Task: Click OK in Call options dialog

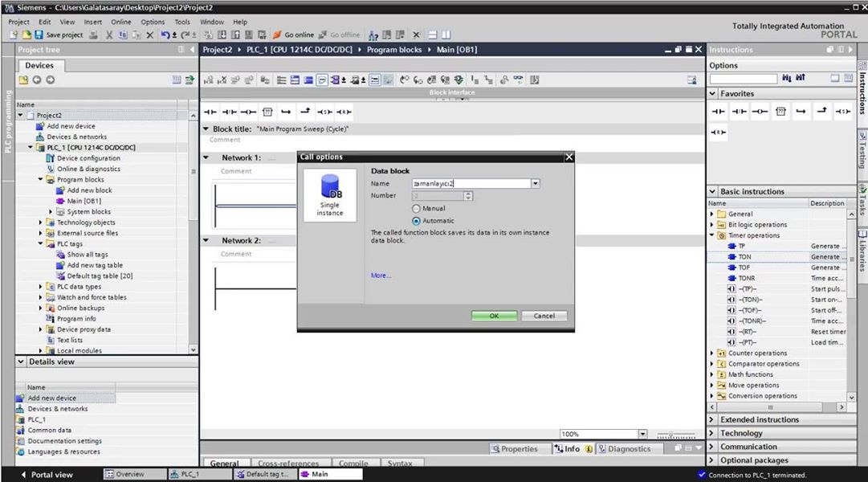Action: (495, 316)
